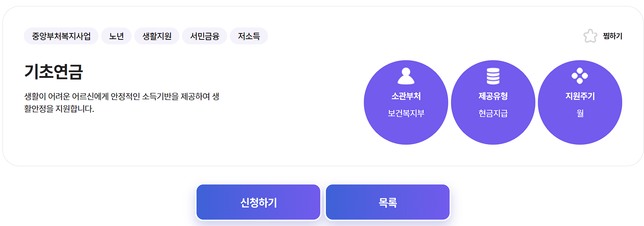Screen dimensions: 644x226
Task: Click the 서민금융 tag
Action: (x=204, y=36)
